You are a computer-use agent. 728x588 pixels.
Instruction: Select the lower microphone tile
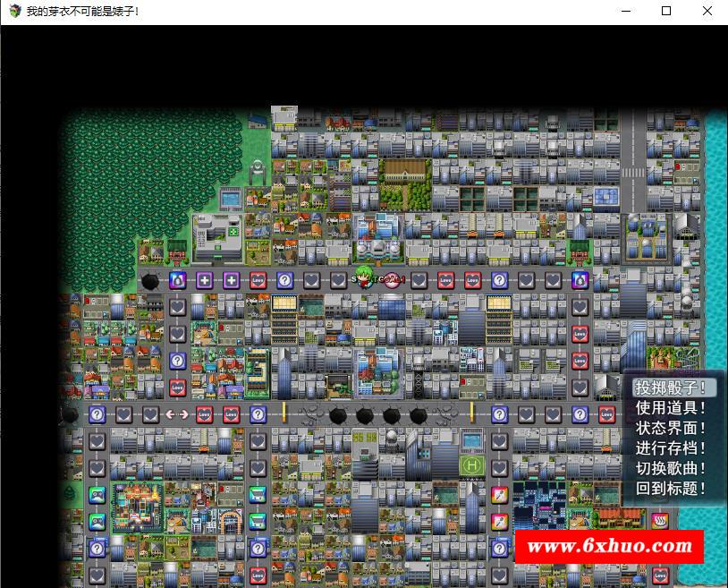pos(500,522)
